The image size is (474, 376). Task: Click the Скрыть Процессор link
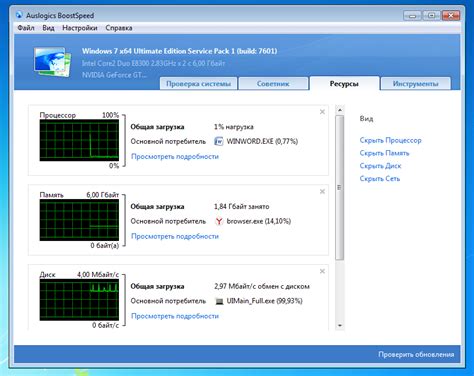click(390, 140)
